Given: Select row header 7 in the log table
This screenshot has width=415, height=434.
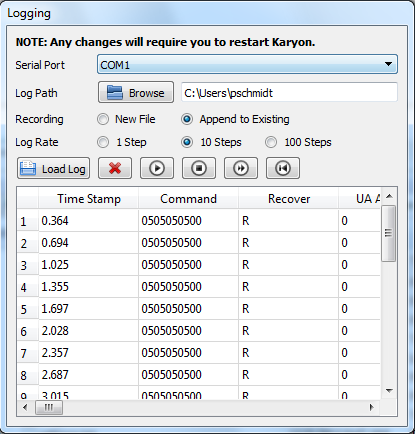Looking at the screenshot, I should click(x=28, y=353).
